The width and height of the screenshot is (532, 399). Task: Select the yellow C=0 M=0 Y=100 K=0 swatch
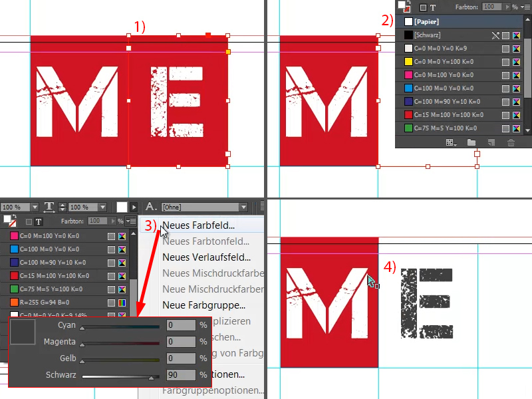(459, 61)
